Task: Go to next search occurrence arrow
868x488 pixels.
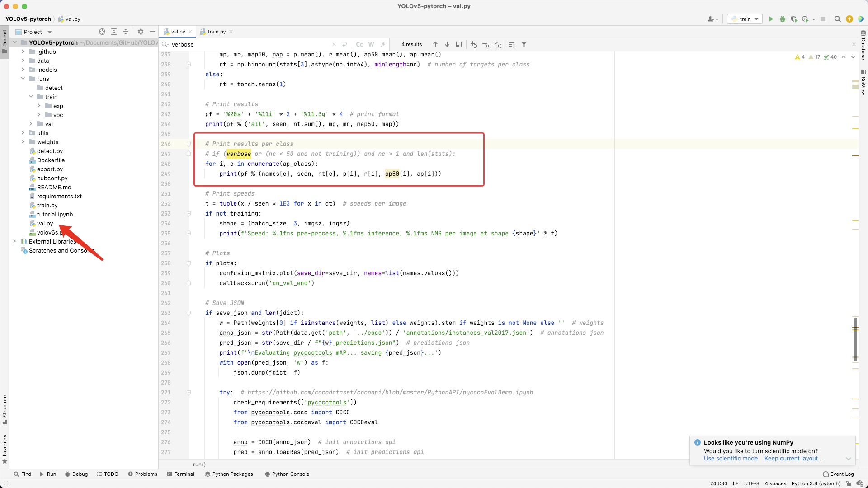Action: pos(447,44)
